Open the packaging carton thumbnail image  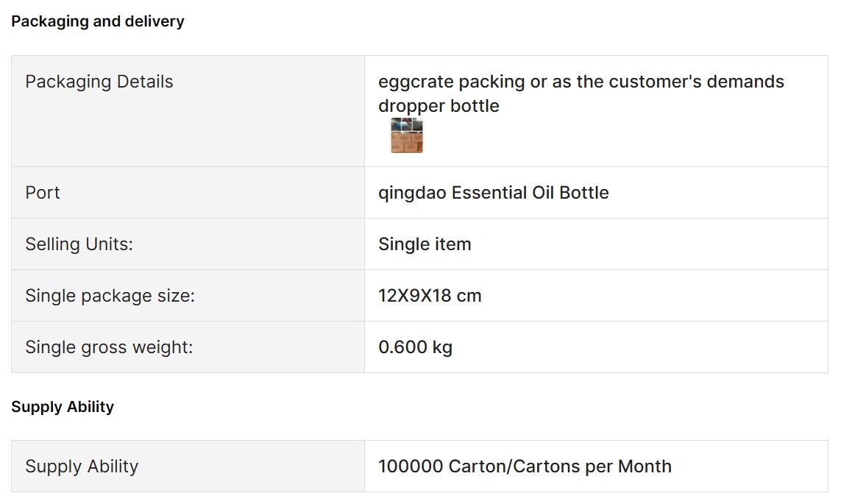click(407, 135)
